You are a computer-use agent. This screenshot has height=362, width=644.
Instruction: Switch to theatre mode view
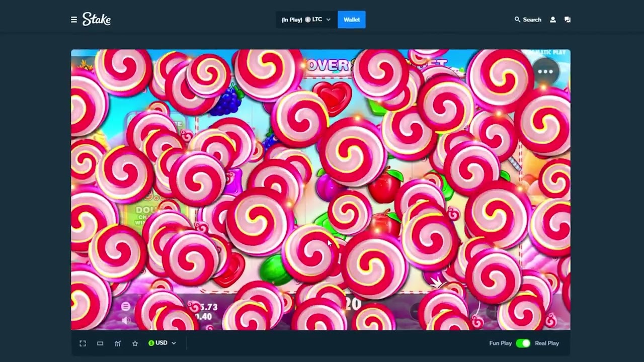(x=100, y=343)
